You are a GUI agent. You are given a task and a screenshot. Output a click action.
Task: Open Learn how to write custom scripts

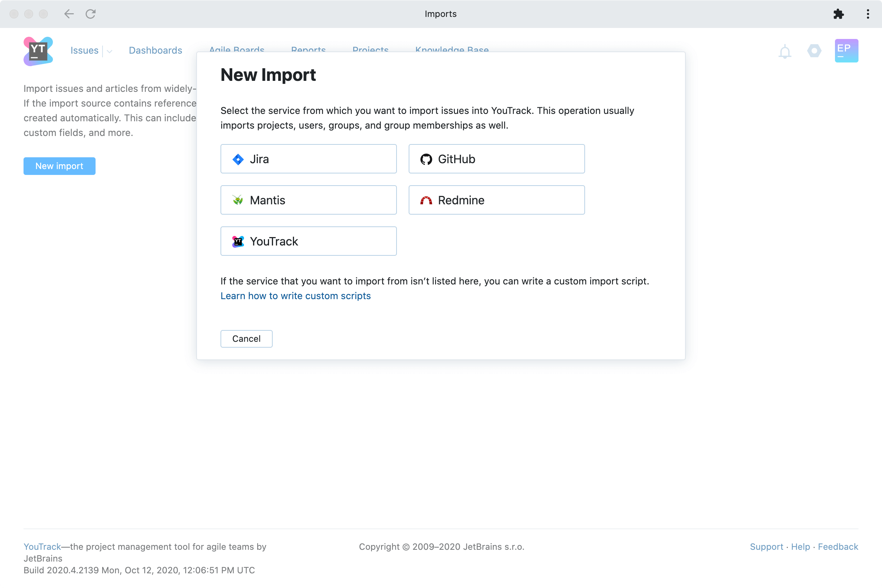295,296
